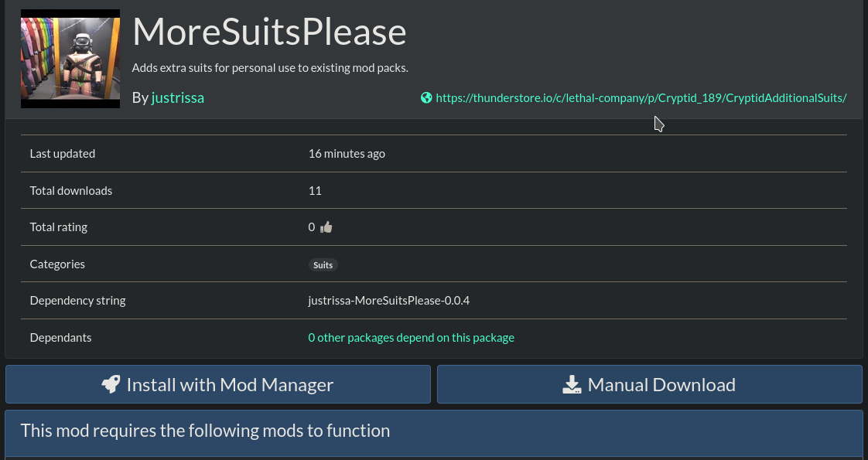Screen dimensions: 868x460
Task: Click the mod description text under title
Action: tap(270, 68)
